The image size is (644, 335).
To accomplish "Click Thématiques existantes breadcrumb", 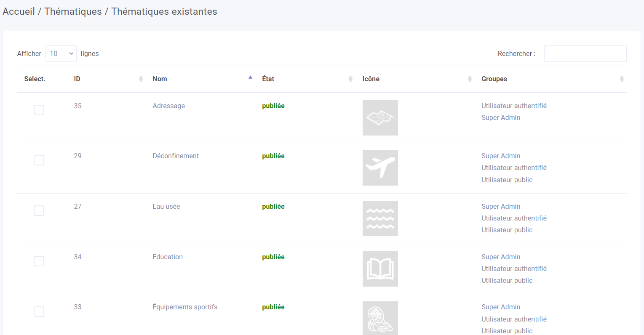I will tap(164, 11).
